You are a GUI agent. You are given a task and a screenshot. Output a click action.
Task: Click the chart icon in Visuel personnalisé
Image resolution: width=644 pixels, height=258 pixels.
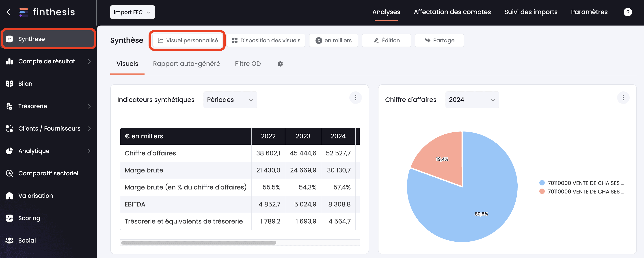tap(160, 41)
